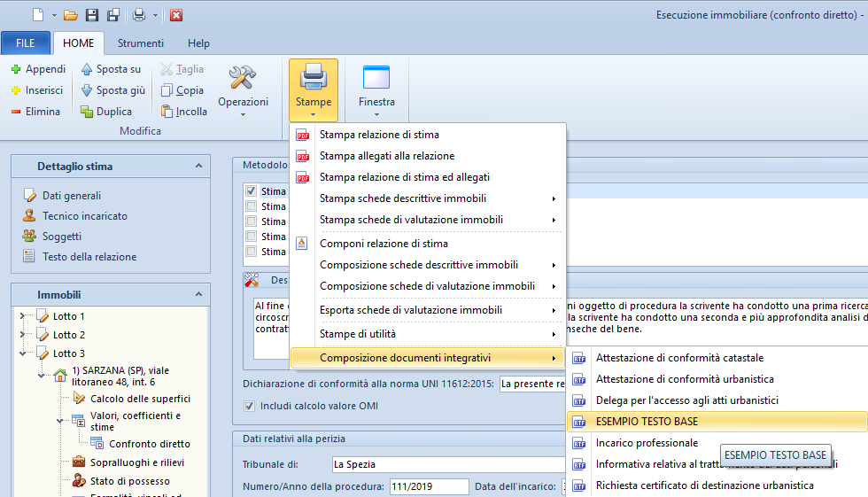Click the Appendi green plus icon
868x497 pixels.
[16, 69]
